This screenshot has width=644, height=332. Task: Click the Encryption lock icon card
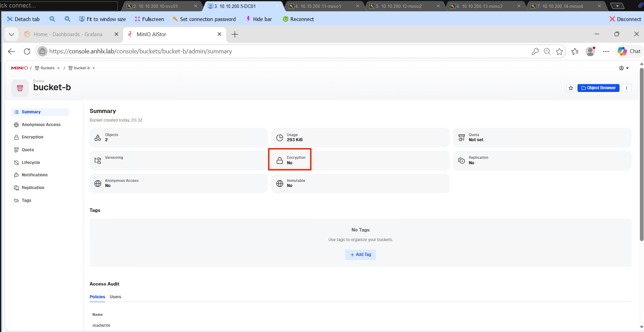point(280,160)
